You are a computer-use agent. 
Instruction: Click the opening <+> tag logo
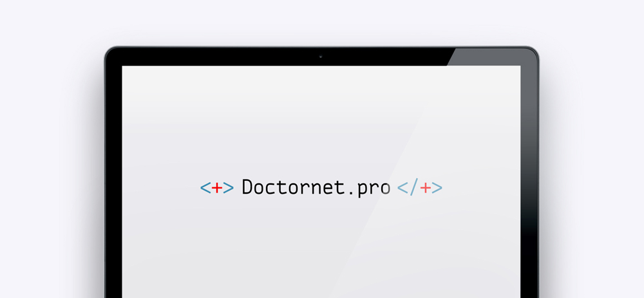[217, 188]
